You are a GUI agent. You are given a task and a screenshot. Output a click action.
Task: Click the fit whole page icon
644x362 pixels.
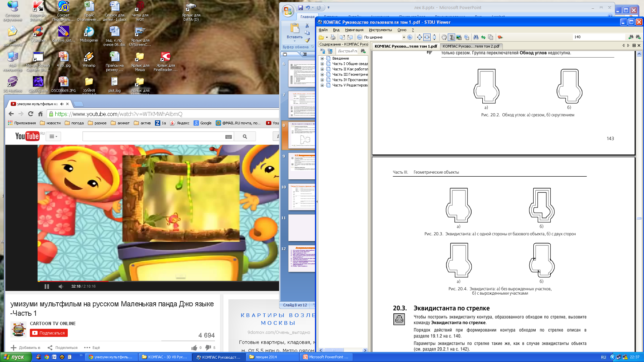[420, 37]
